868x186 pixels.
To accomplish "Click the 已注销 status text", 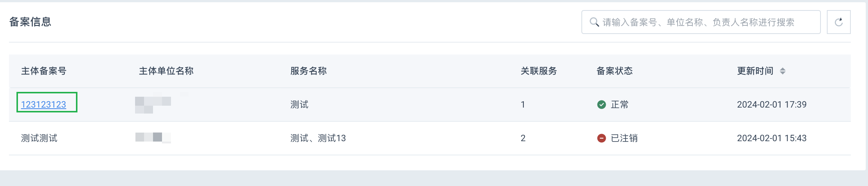I will point(624,138).
